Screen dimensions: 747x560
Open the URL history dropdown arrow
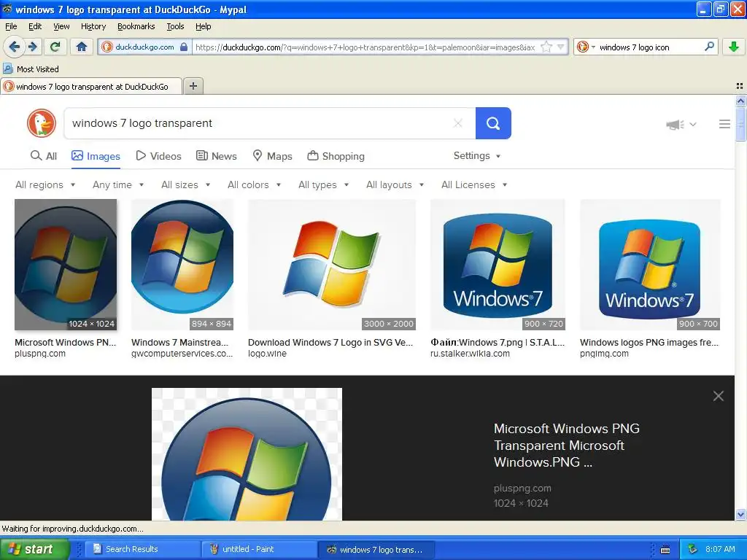(x=561, y=47)
